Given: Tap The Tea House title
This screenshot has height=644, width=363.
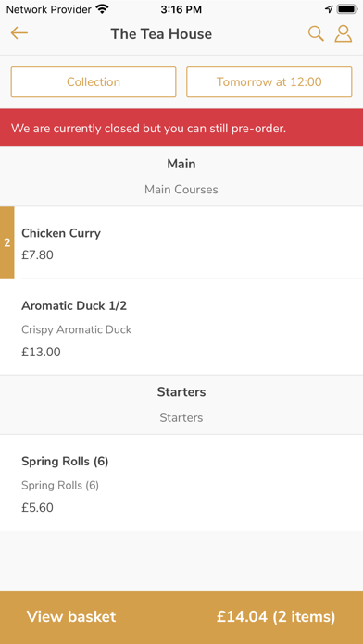Looking at the screenshot, I should pos(161,33).
